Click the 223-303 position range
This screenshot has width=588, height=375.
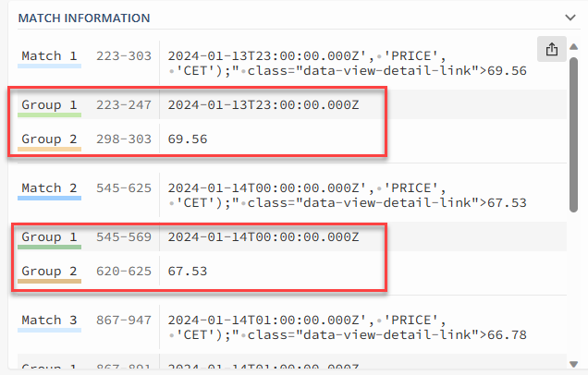(123, 56)
